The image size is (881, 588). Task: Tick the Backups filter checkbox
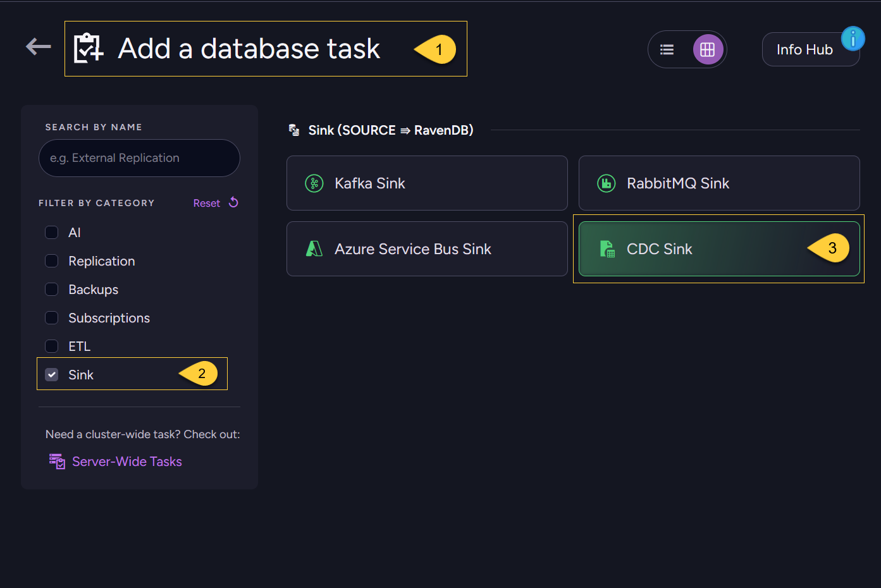(52, 290)
